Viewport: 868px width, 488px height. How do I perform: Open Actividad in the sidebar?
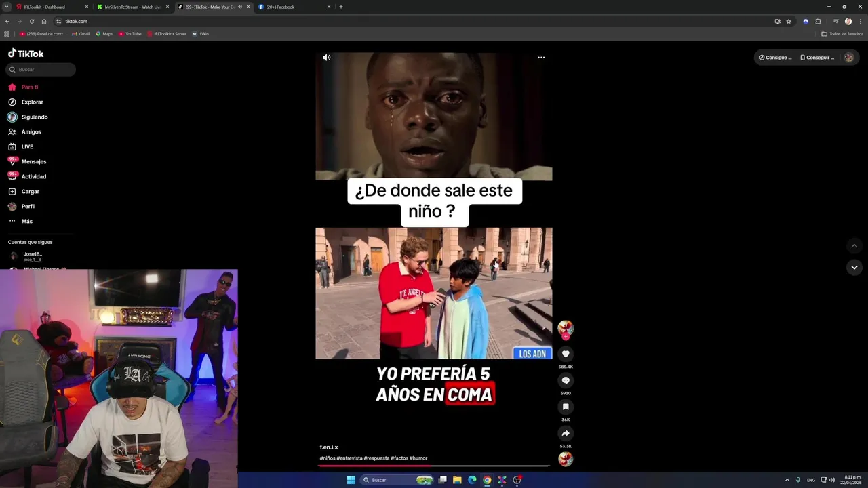pos(27,177)
